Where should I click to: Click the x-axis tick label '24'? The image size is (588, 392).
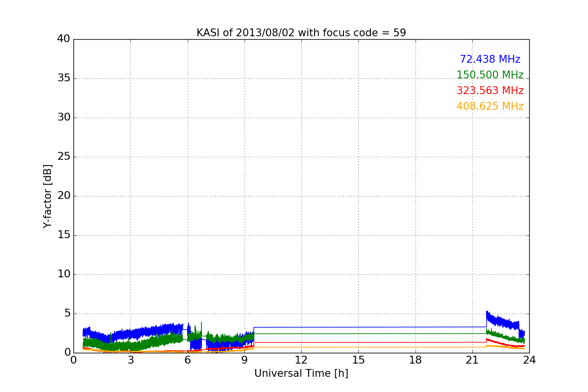529,360
